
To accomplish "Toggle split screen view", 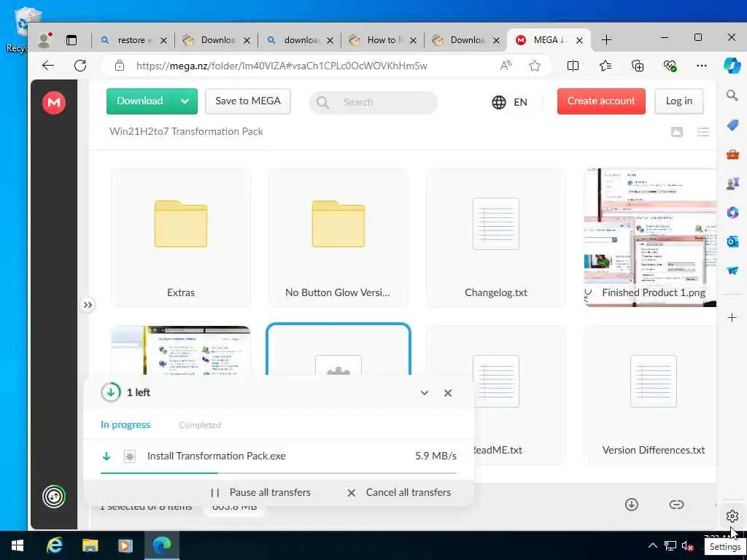I will click(x=573, y=66).
